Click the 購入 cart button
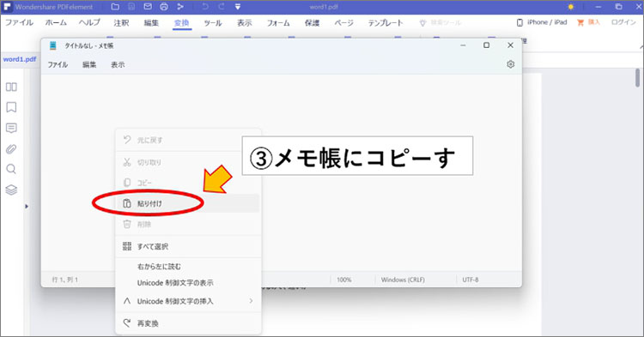This screenshot has height=337, width=644. (588, 22)
